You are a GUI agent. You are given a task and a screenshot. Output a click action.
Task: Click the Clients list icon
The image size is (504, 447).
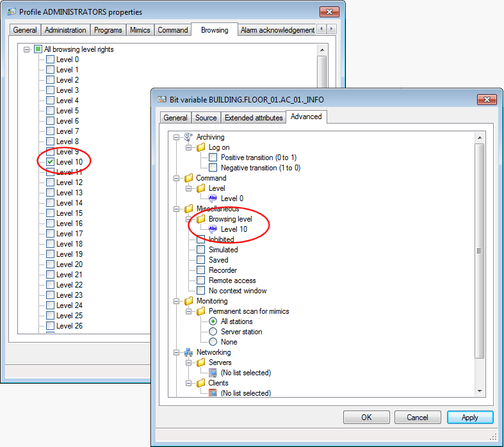(213, 393)
